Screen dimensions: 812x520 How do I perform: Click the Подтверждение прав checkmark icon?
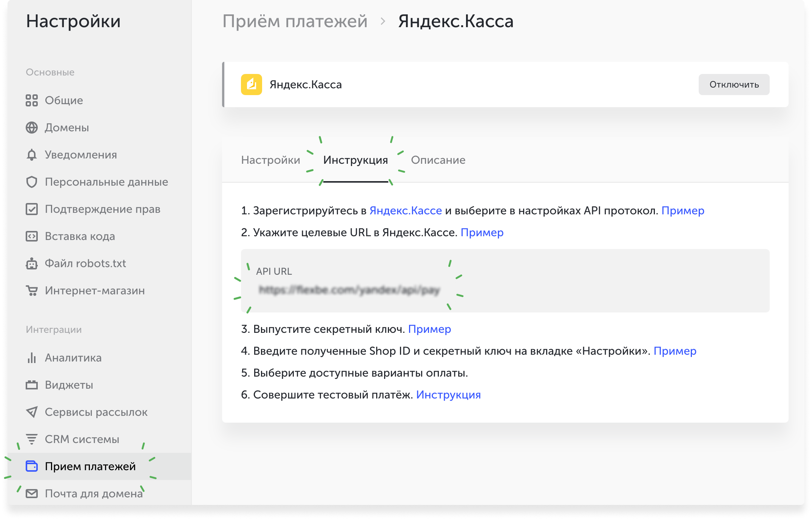click(x=32, y=209)
